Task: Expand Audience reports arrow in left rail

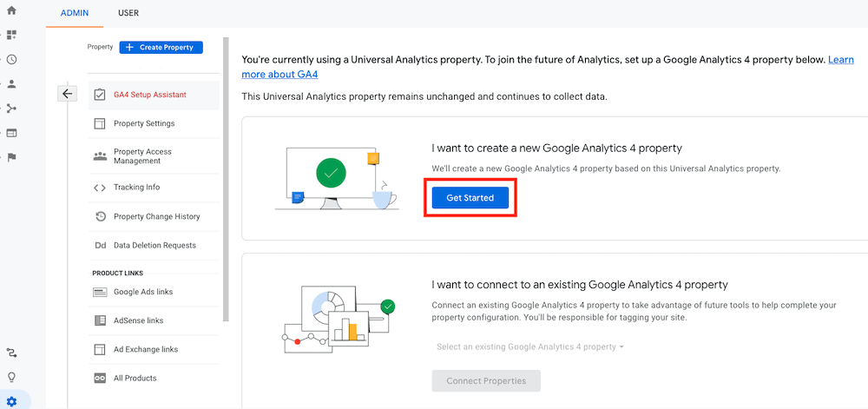Action: point(1,84)
